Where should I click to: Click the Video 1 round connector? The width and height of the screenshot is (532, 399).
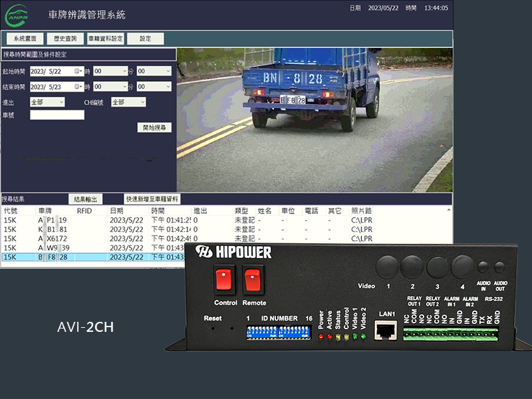click(x=387, y=267)
